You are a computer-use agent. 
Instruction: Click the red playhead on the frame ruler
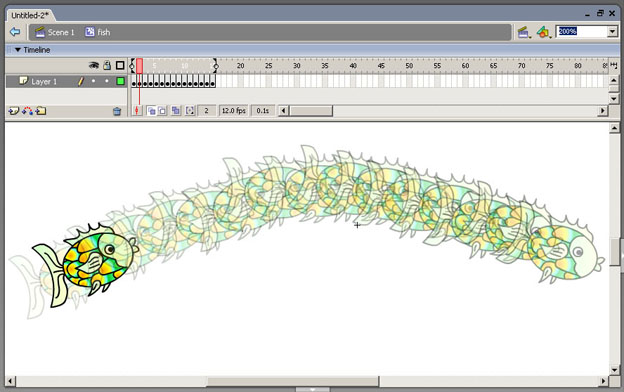click(140, 66)
